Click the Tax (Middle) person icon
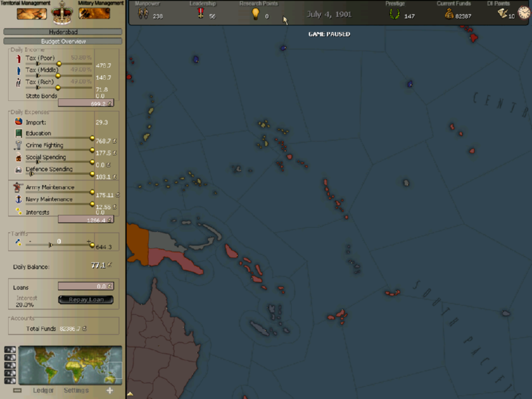 [19, 70]
